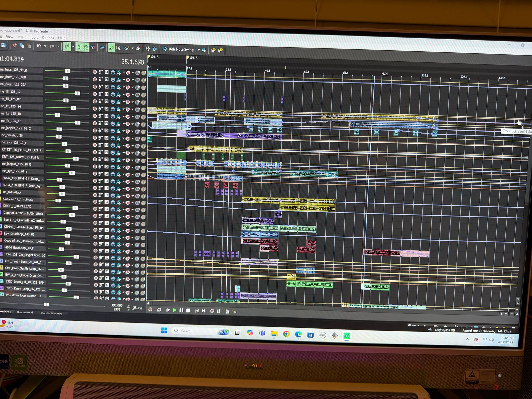Open the Insert menu
The width and height of the screenshot is (532, 399).
click(x=21, y=37)
